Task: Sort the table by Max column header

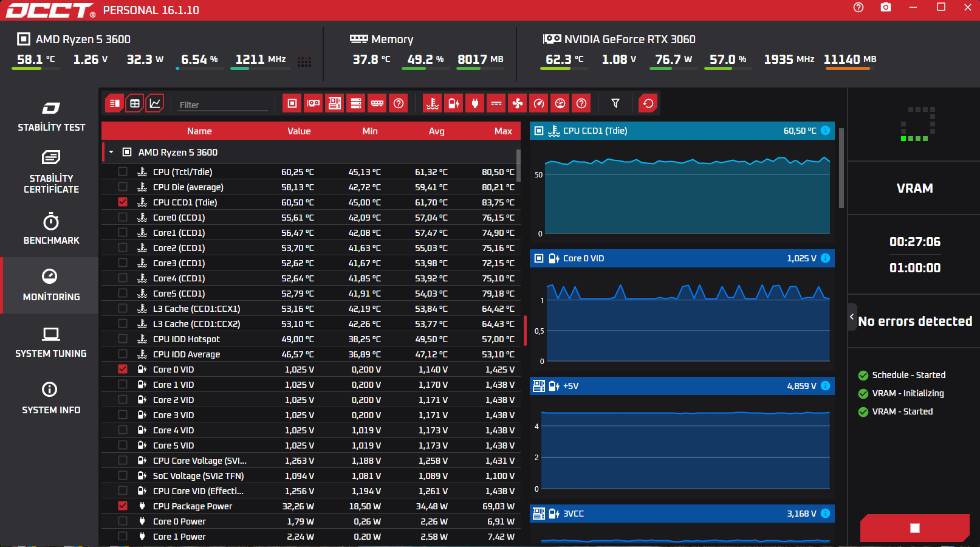Action: [503, 131]
